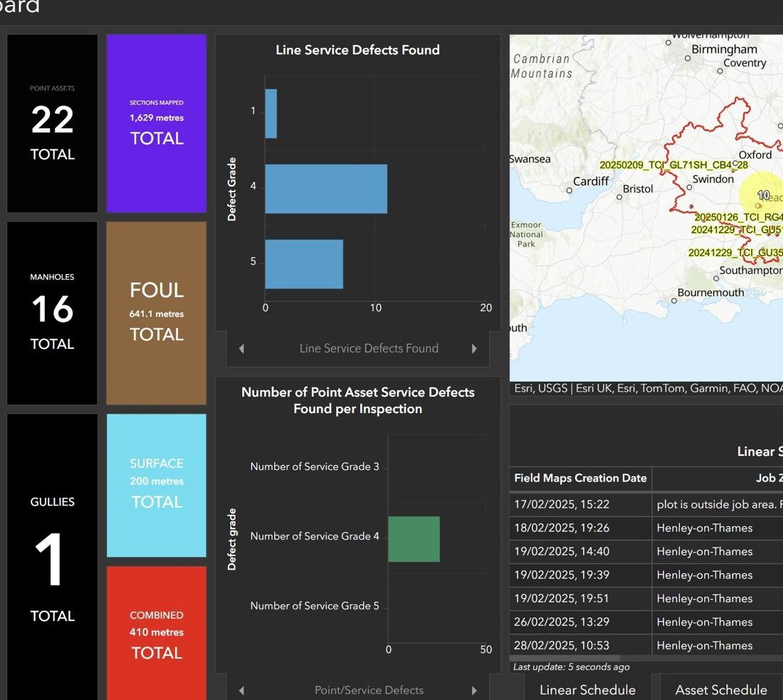The width and height of the screenshot is (783, 700).
Task: Go to previous Line Service Defects chart
Action: pyautogui.click(x=242, y=349)
